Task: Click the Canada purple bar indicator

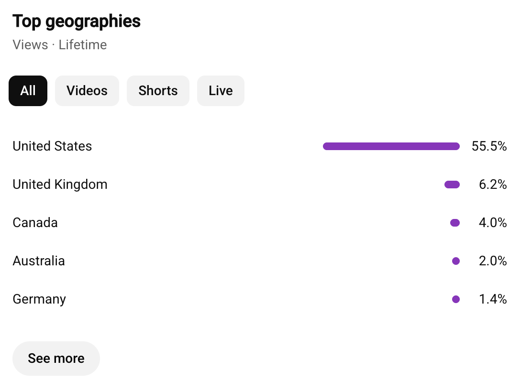Action: coord(455,223)
